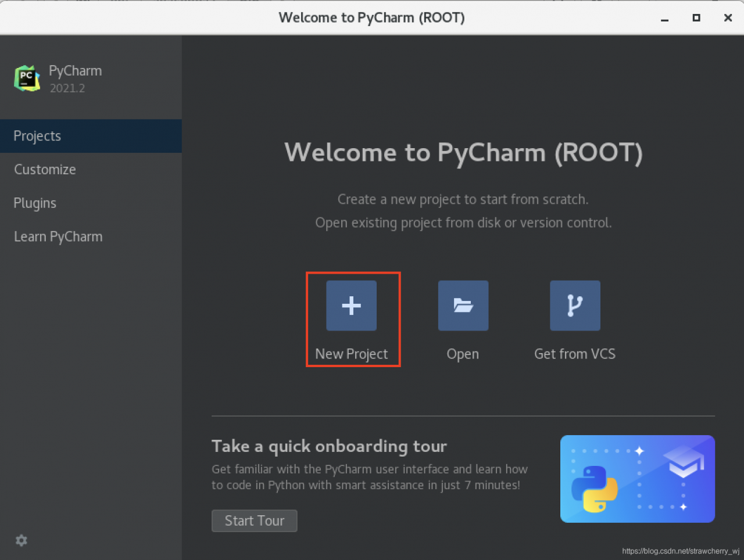Click the onboarding tour Python illustration
This screenshot has height=560, width=744.
[638, 479]
